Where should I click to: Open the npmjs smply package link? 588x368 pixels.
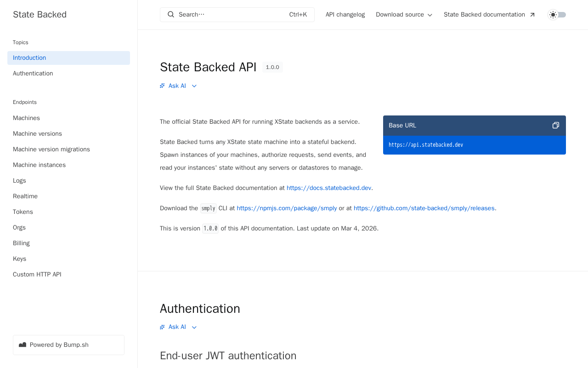pos(287,208)
